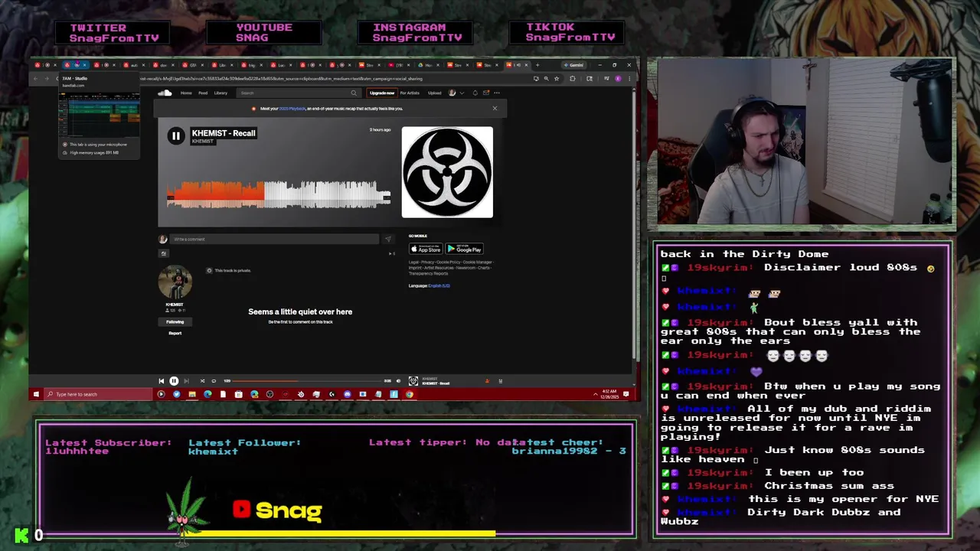Pause playback in bottom player bar
This screenshot has width=980, height=551.
(x=174, y=381)
